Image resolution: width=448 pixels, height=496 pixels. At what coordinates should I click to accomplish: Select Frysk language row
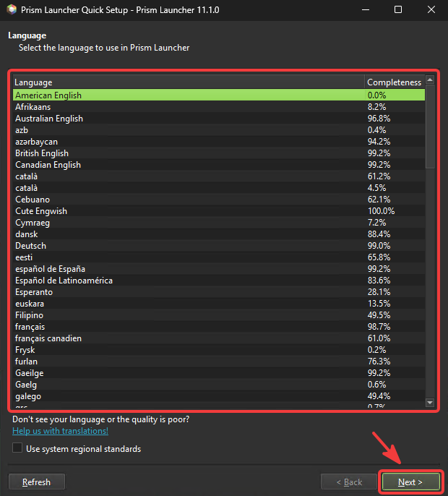tap(219, 350)
